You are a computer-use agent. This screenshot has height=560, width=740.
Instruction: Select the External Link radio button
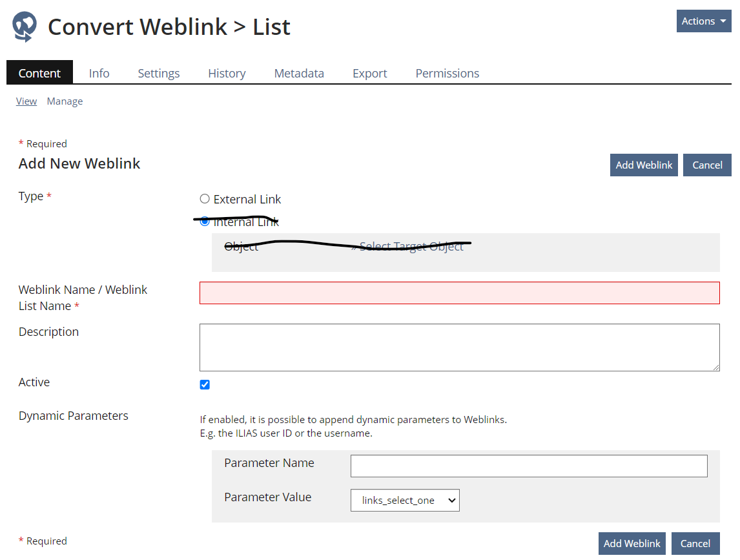point(205,199)
